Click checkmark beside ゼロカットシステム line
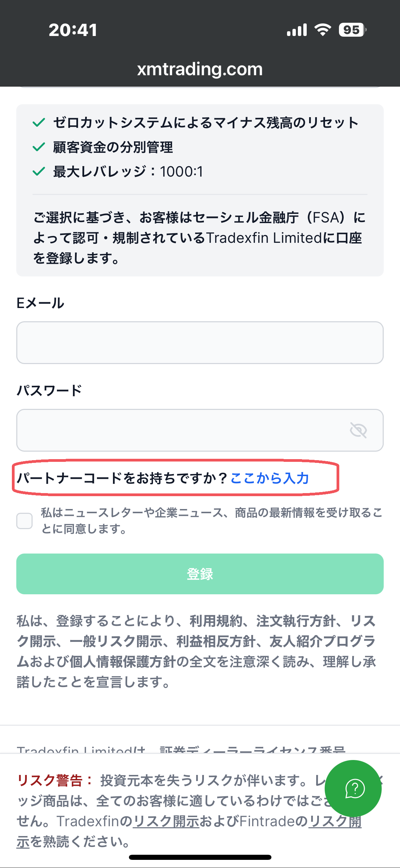The image size is (400, 868). tap(39, 123)
